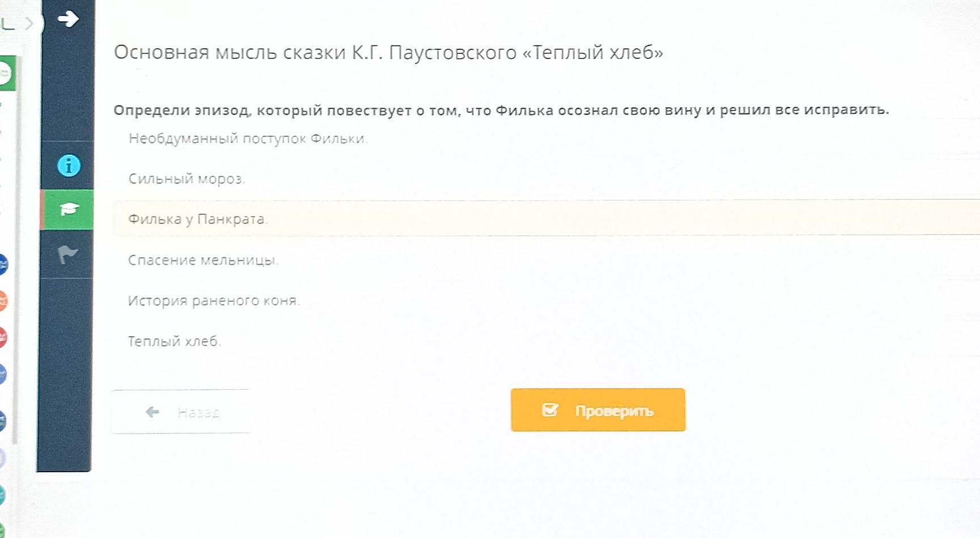Expand the chevron arrow at top left

point(29,23)
